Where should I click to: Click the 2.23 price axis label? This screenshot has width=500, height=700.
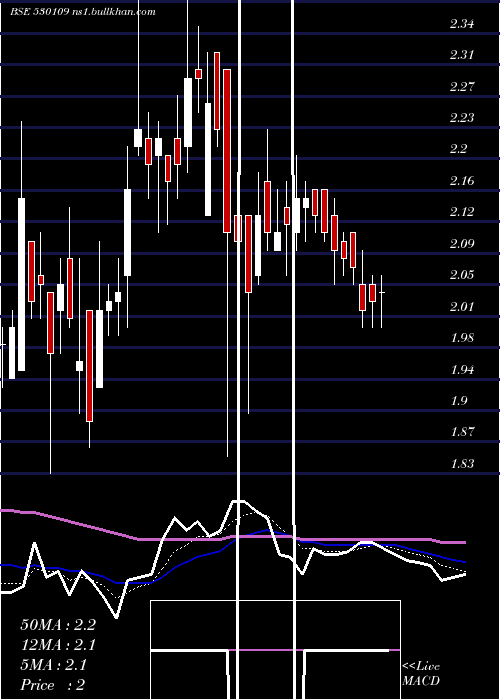462,118
